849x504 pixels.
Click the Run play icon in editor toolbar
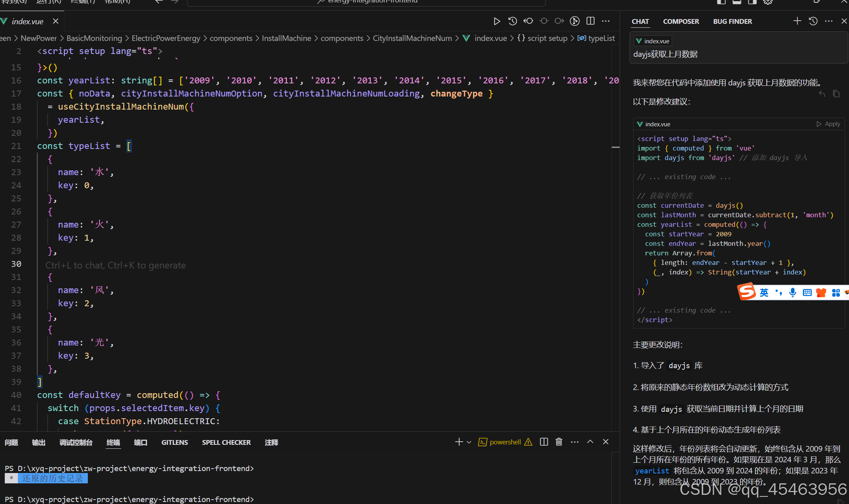[496, 21]
